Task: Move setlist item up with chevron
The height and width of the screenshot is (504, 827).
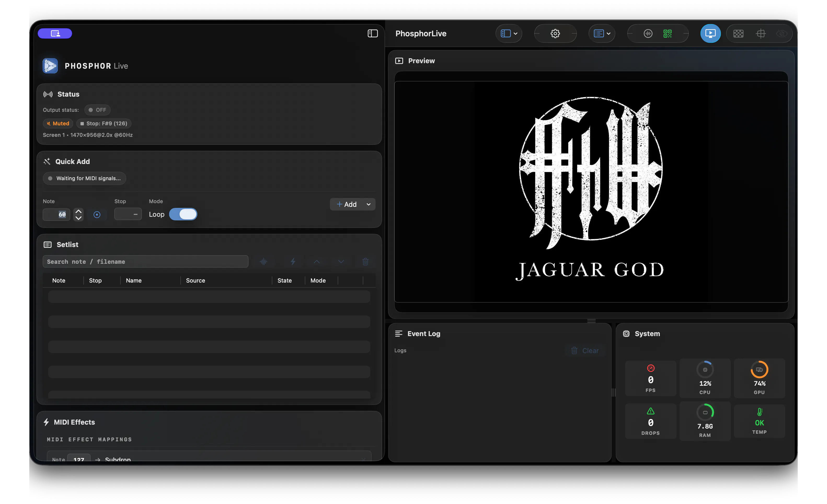Action: [x=317, y=262]
